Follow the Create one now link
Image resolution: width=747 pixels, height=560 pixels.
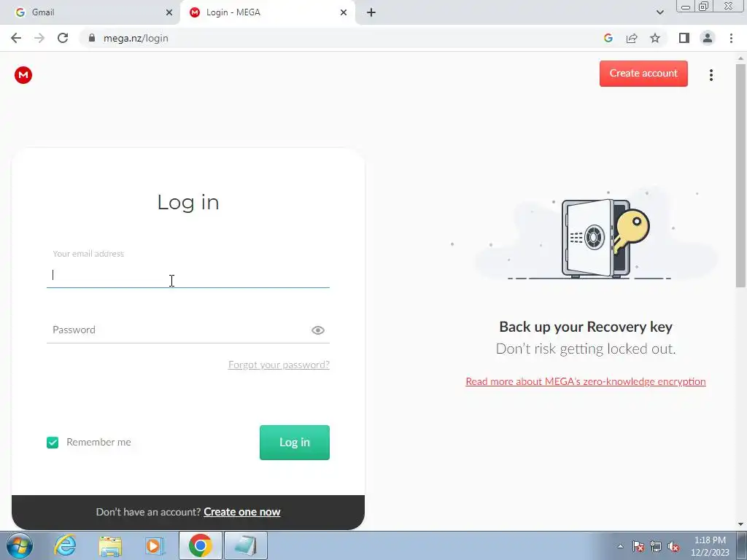(x=242, y=512)
